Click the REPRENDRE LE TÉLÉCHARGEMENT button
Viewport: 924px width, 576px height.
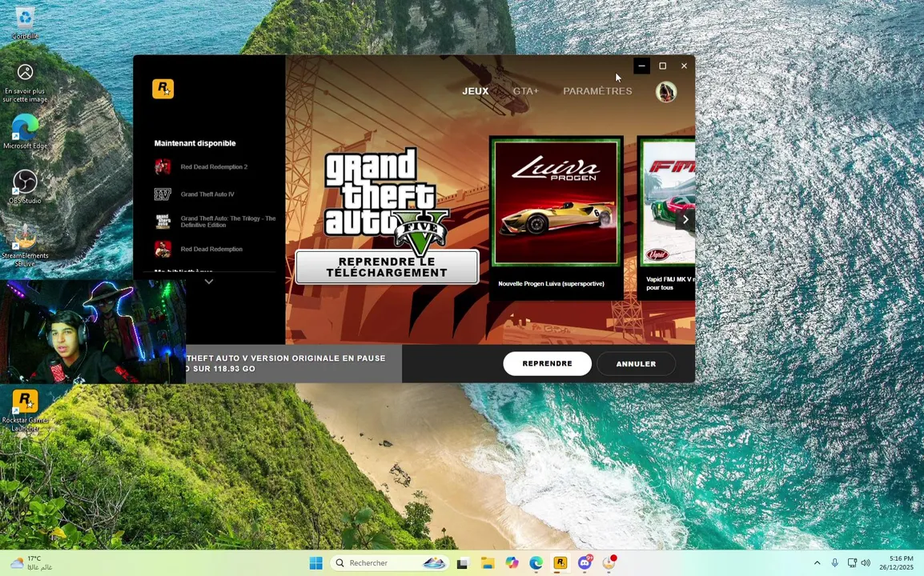click(388, 266)
